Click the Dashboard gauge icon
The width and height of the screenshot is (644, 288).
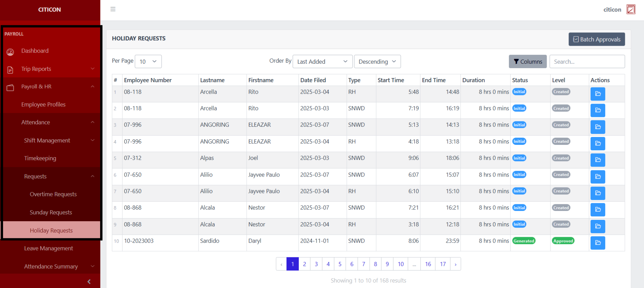point(10,52)
